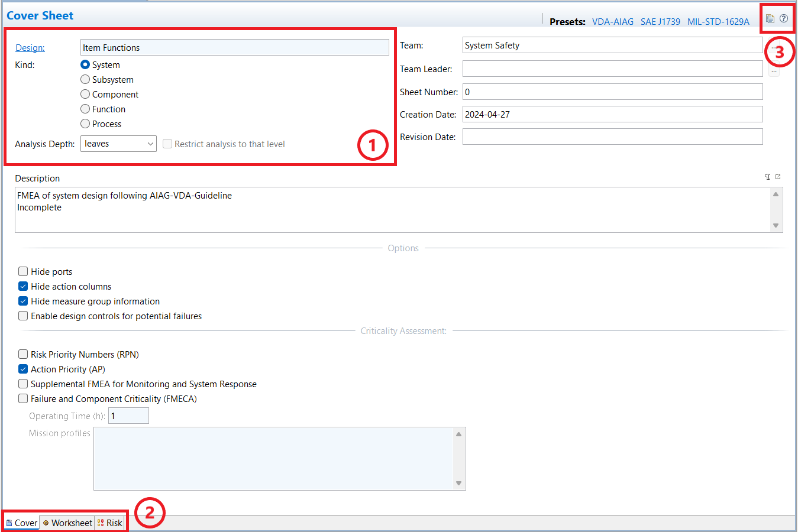Apply the SAE J1739 preset
798x532 pixels.
(660, 22)
